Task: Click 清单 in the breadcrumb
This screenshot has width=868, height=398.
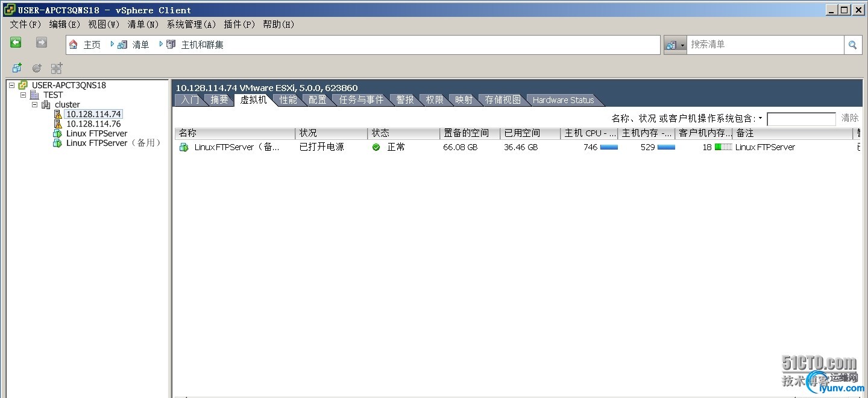Action: [140, 45]
